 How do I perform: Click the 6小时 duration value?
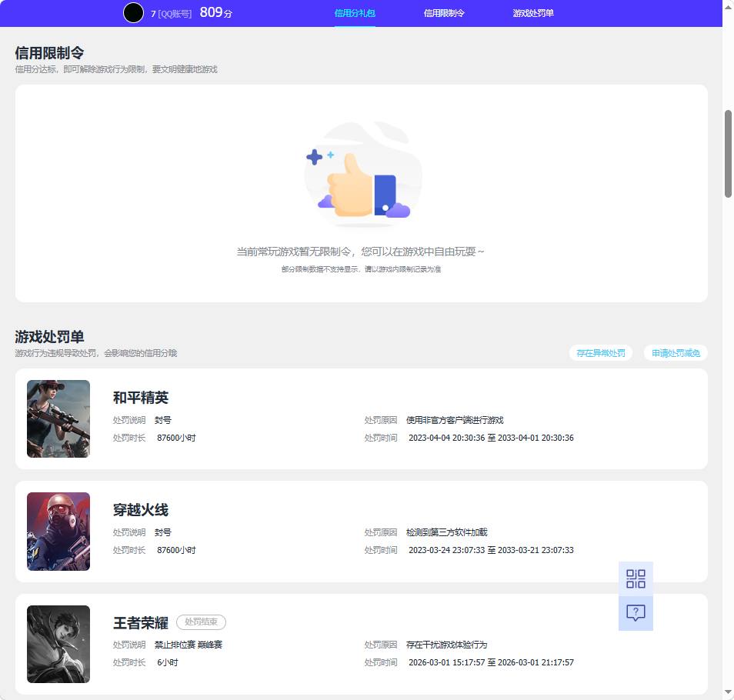(168, 662)
